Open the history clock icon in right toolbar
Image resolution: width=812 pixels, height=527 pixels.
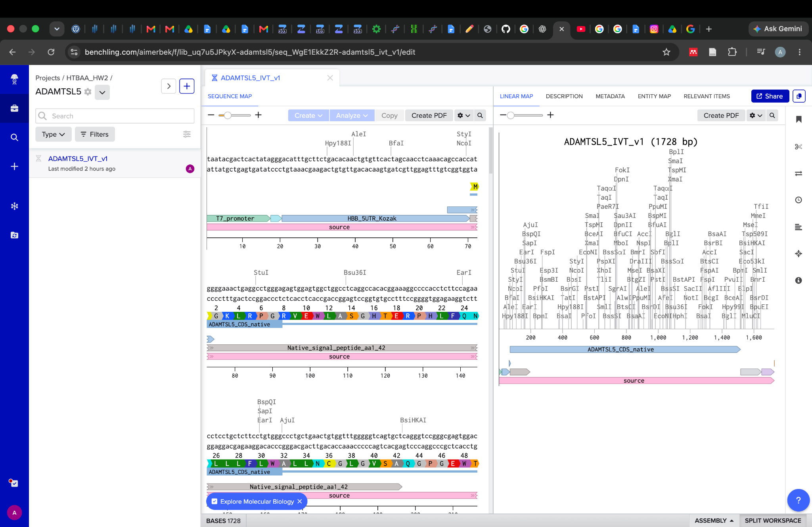[x=799, y=200]
